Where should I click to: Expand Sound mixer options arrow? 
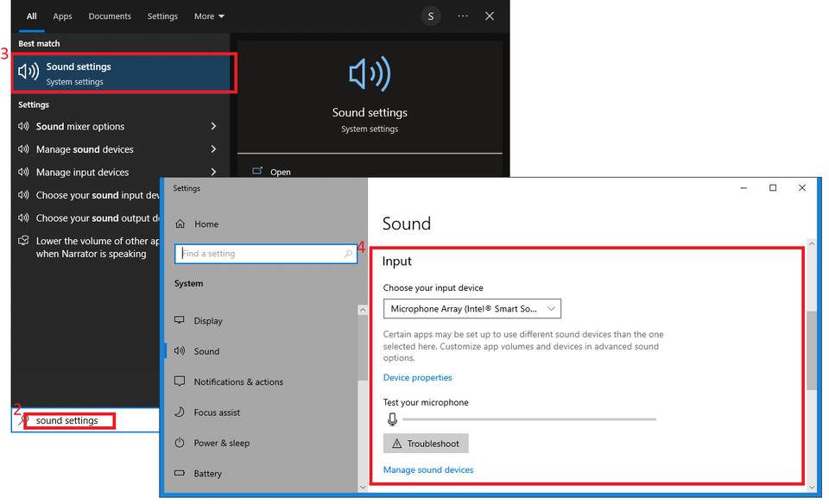213,127
